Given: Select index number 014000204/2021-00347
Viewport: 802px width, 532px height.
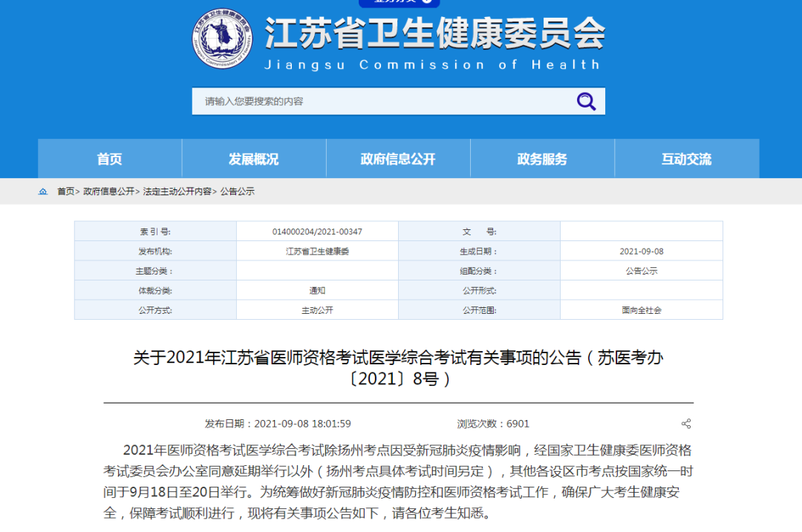Looking at the screenshot, I should pos(317,231).
